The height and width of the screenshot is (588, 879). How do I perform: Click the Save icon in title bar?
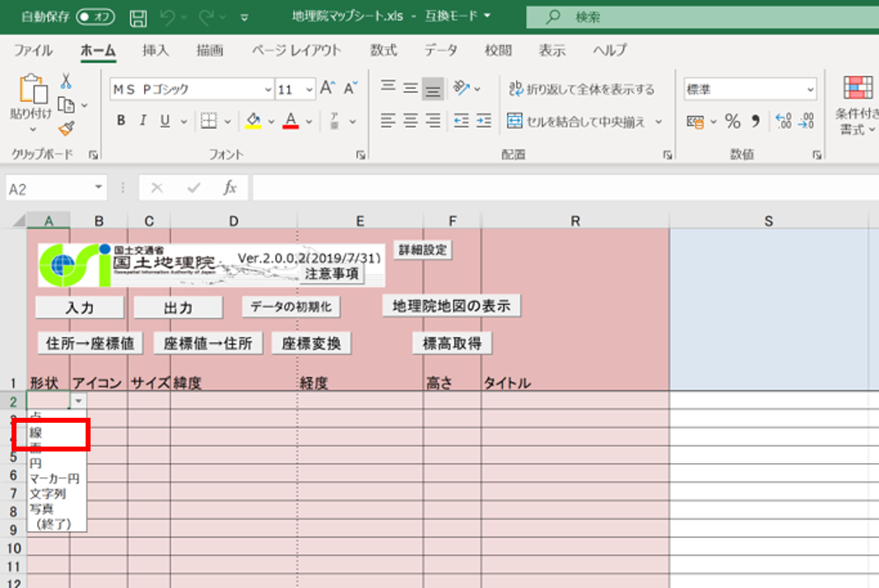[x=138, y=17]
